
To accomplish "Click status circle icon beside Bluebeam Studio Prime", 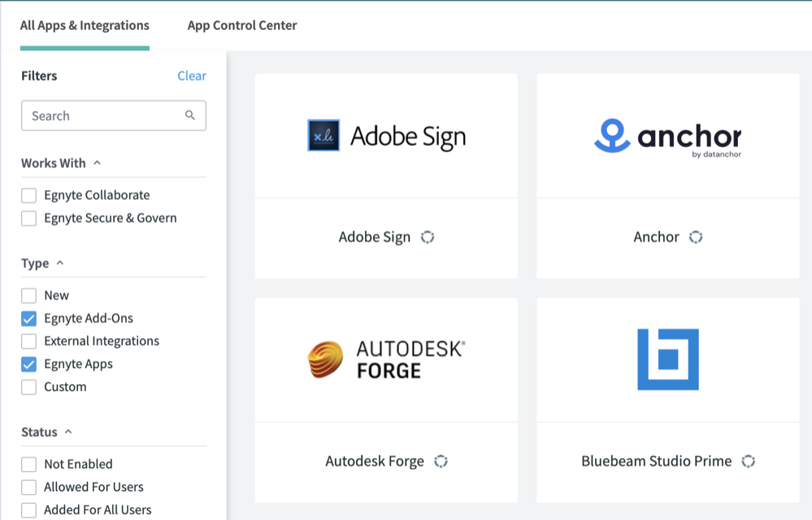I will click(749, 461).
